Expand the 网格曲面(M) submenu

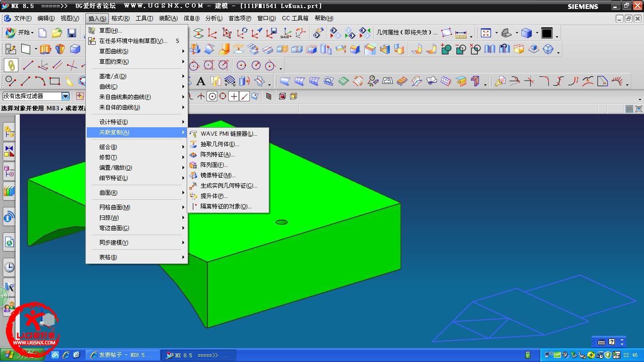point(137,207)
